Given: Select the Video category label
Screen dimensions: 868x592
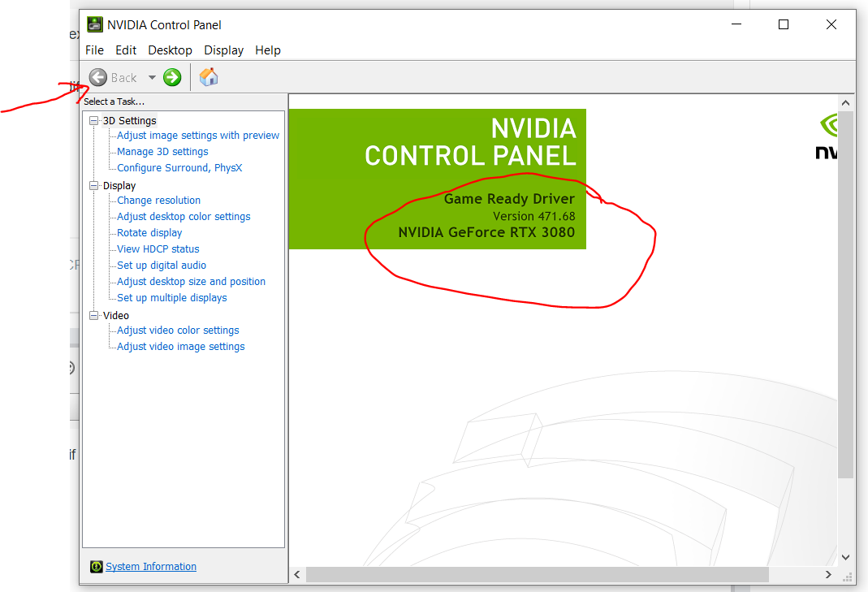Looking at the screenshot, I should click(x=115, y=315).
